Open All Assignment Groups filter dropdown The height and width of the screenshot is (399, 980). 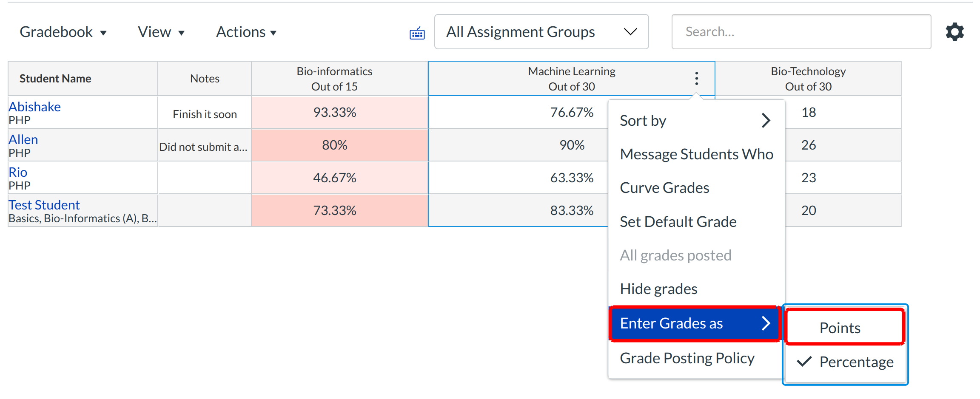(541, 32)
